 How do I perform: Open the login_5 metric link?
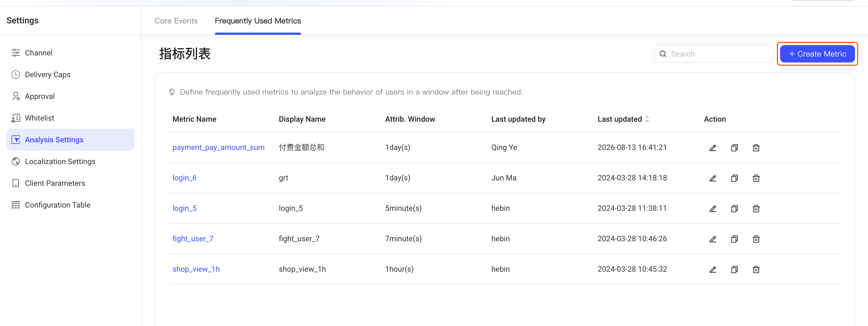pos(184,208)
